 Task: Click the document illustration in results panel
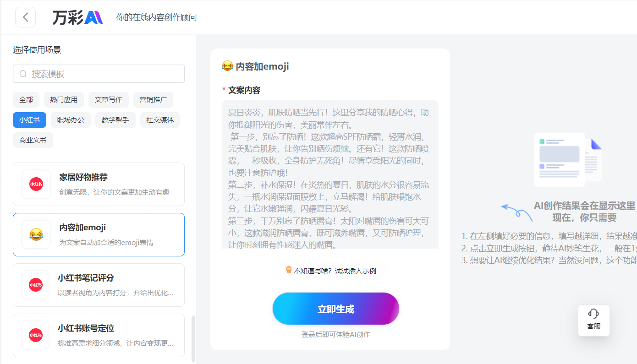pos(568,159)
